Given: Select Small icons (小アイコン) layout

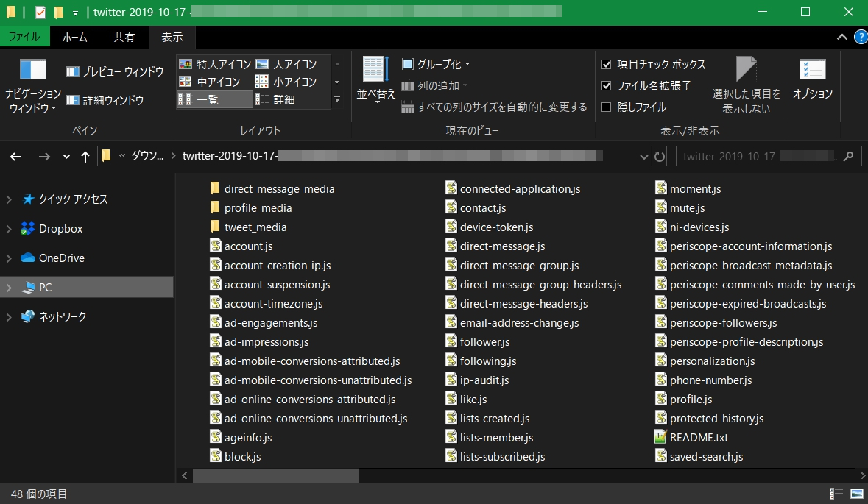Looking at the screenshot, I should 286,82.
